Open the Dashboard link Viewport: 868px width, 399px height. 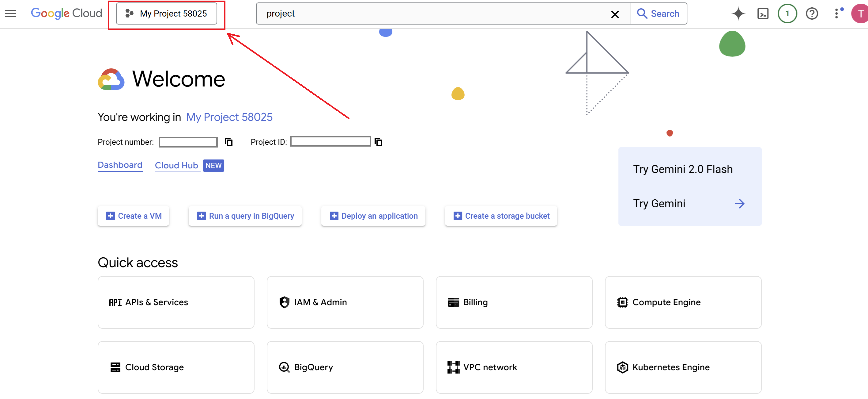pyautogui.click(x=120, y=165)
